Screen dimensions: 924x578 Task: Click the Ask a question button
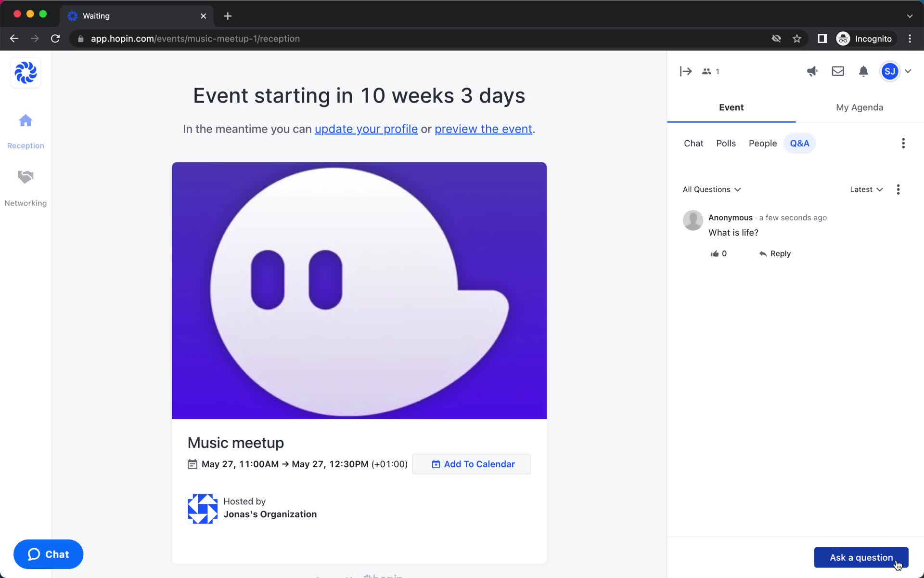pyautogui.click(x=861, y=557)
